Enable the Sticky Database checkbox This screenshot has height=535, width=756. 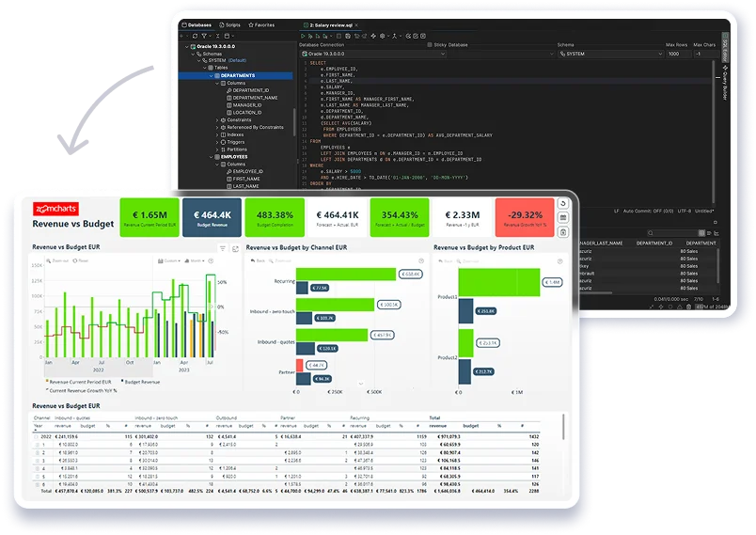pos(430,44)
